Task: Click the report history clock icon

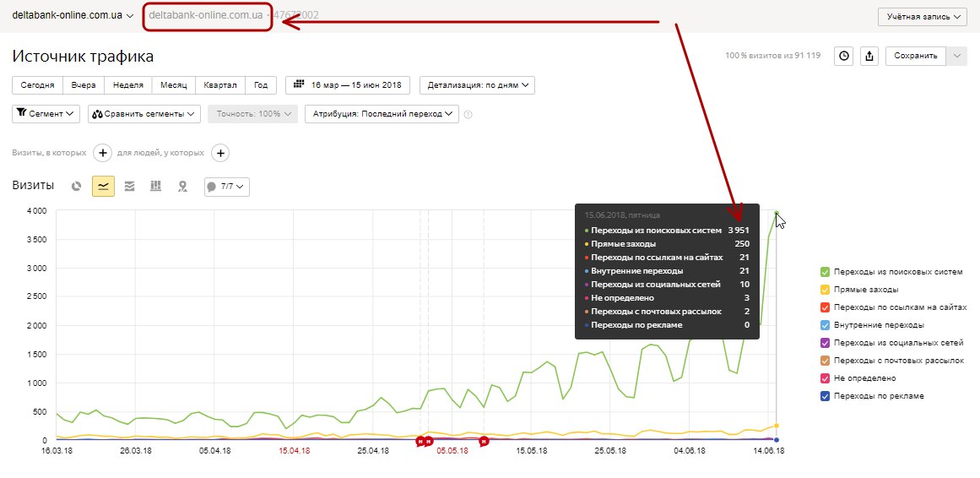Action: 844,56
